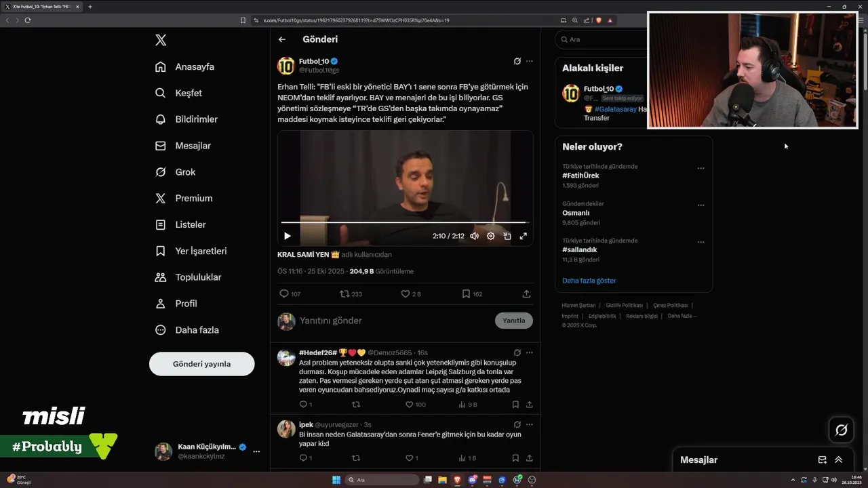Open Osmanlı trend

pyautogui.click(x=576, y=213)
